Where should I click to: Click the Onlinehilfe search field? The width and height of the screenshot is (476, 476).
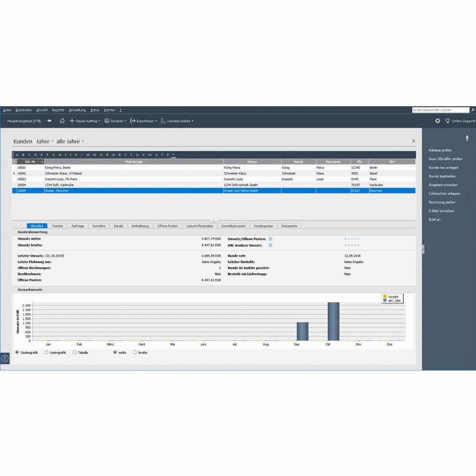tap(440, 110)
